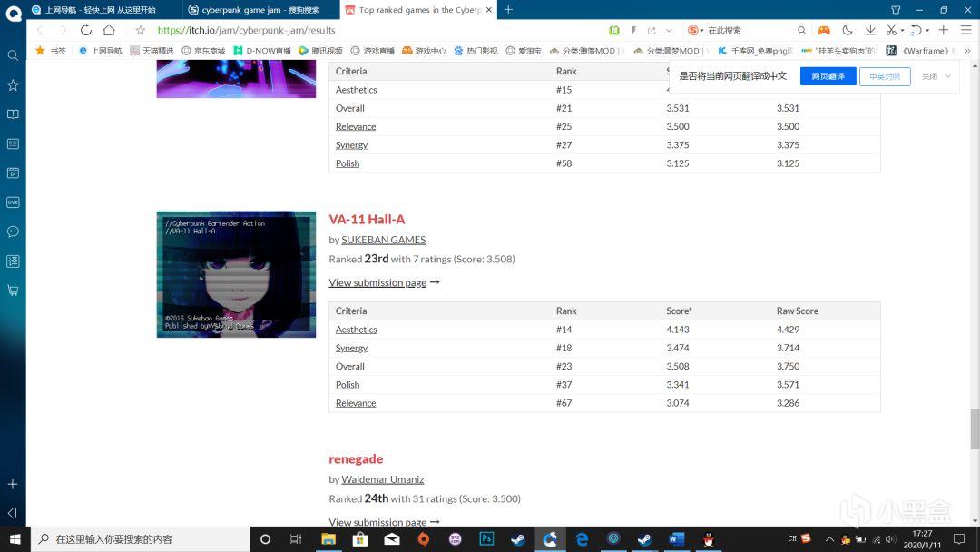The image size is (980, 552).
Task: Open the sidebar LIVE icon
Action: (13, 202)
